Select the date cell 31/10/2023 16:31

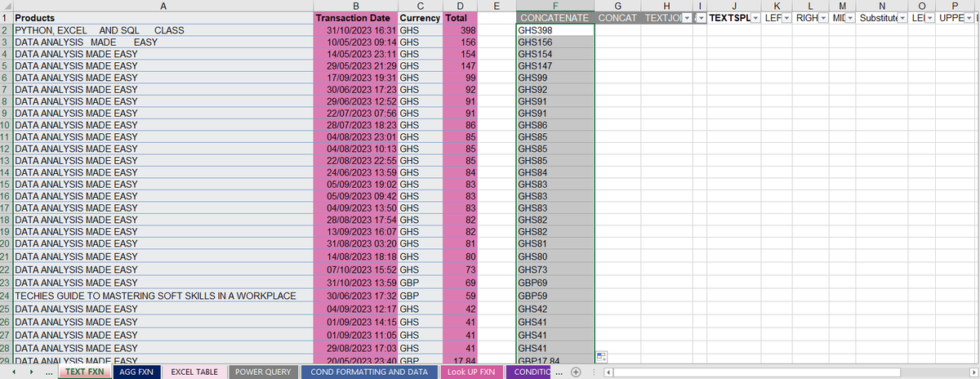tap(355, 30)
